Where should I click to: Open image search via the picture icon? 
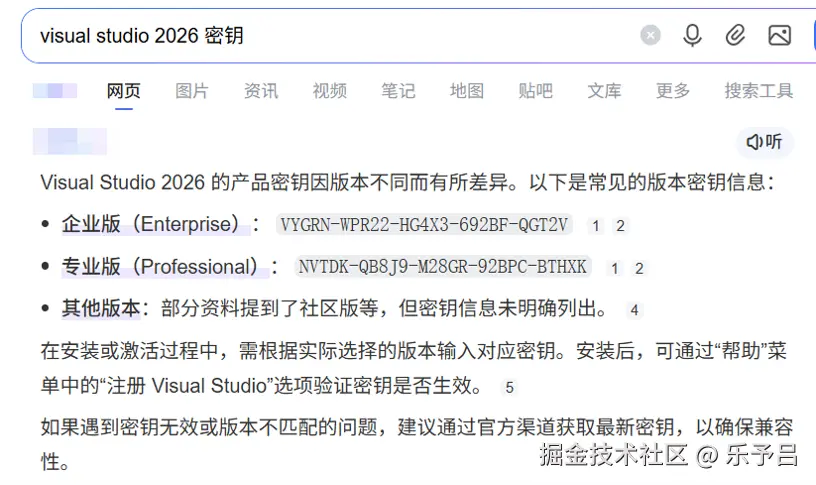780,35
